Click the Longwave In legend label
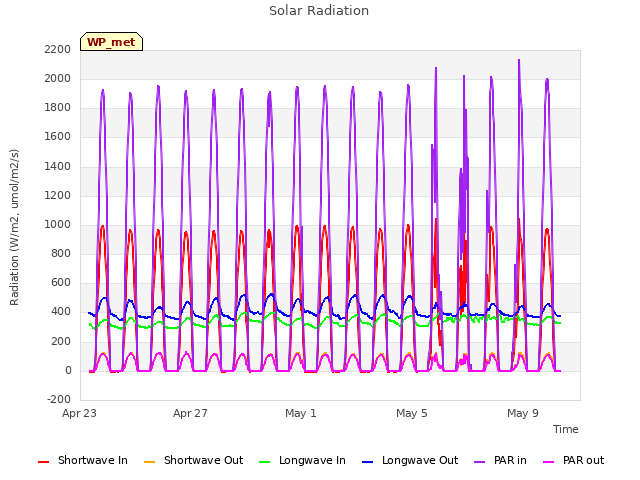Screen dimensions: 640x480 pos(312,460)
